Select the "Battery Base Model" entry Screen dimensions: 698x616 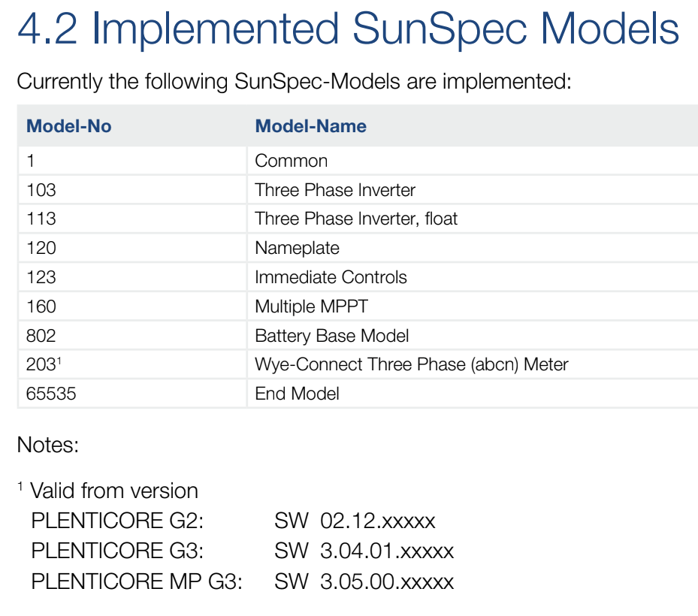tap(331, 336)
